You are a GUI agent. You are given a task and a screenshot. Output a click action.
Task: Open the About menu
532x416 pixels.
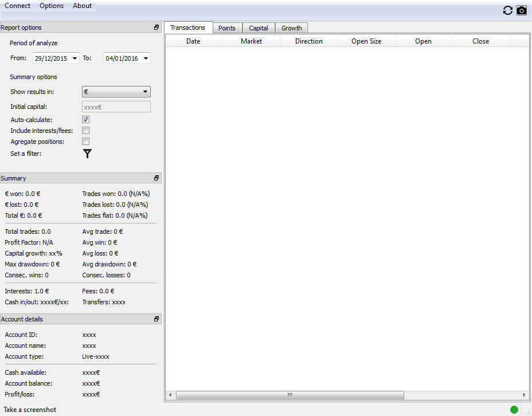[x=82, y=6]
